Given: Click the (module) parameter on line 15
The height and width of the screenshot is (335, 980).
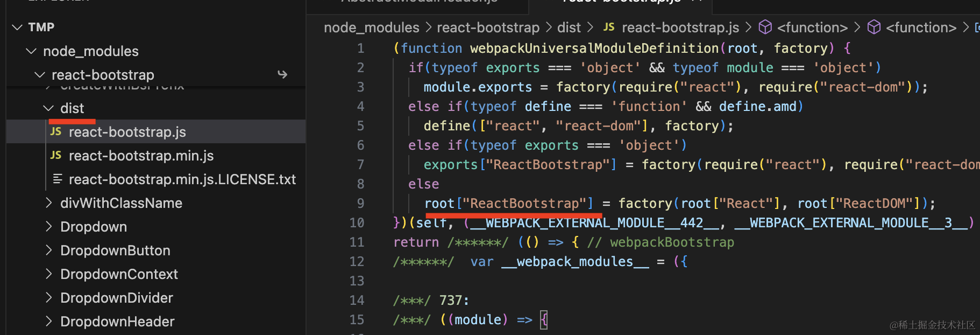Looking at the screenshot, I should pos(478,320).
